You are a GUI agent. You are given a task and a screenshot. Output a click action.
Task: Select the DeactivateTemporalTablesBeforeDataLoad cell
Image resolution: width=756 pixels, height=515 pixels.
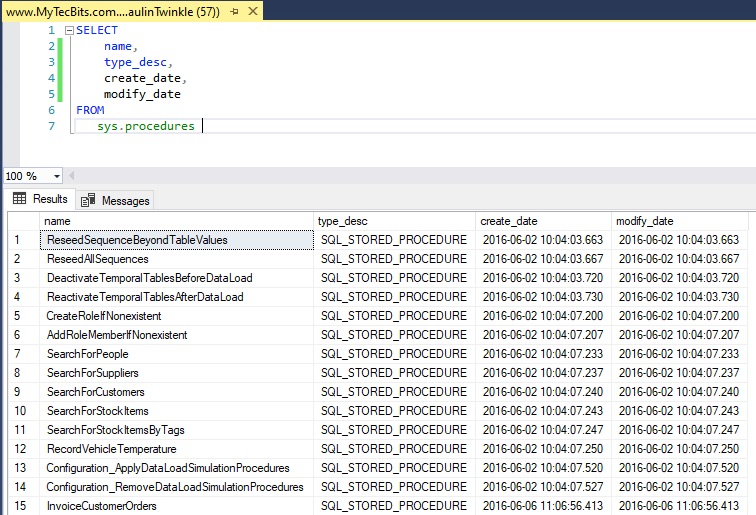tap(176, 278)
